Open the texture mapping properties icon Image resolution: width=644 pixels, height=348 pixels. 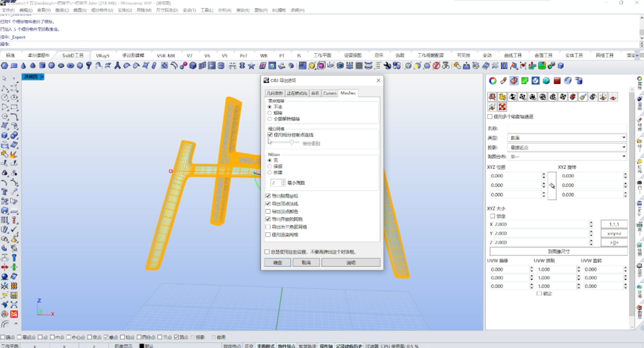[x=514, y=81]
